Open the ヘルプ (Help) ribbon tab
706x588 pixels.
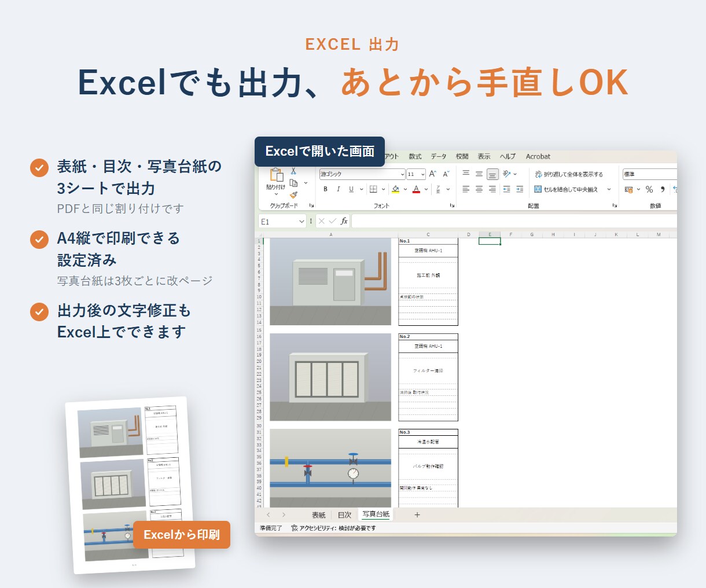pyautogui.click(x=508, y=156)
